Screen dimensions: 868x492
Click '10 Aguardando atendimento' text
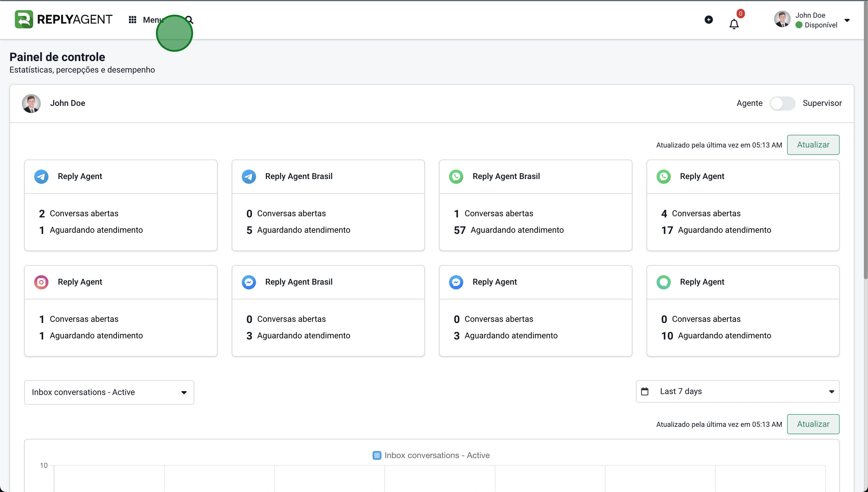point(716,336)
